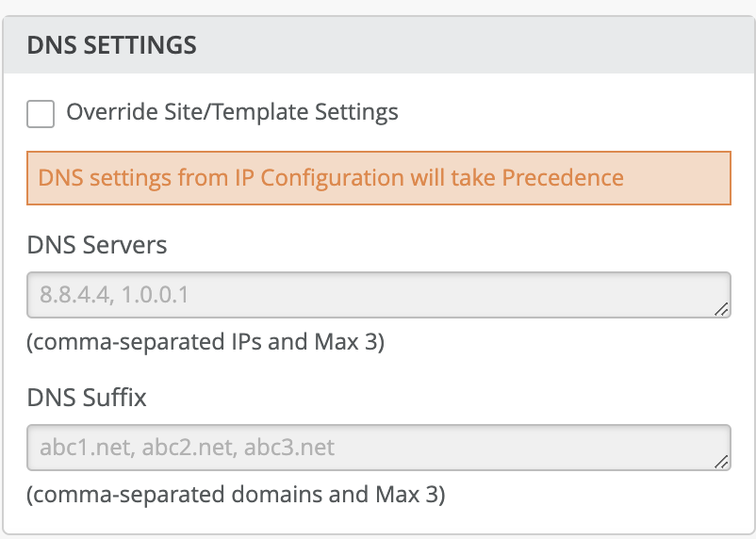
Task: Grab the DNS Suffix field resize handle
Action: (721, 460)
